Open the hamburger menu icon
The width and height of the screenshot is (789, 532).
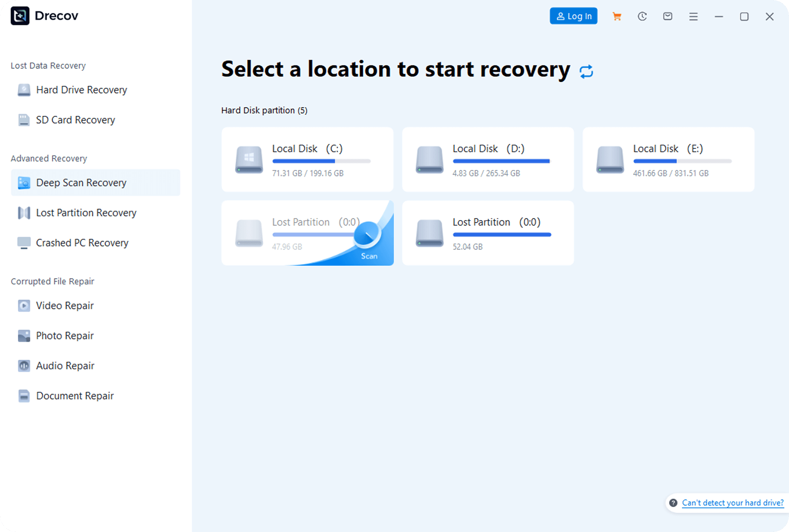pyautogui.click(x=693, y=17)
